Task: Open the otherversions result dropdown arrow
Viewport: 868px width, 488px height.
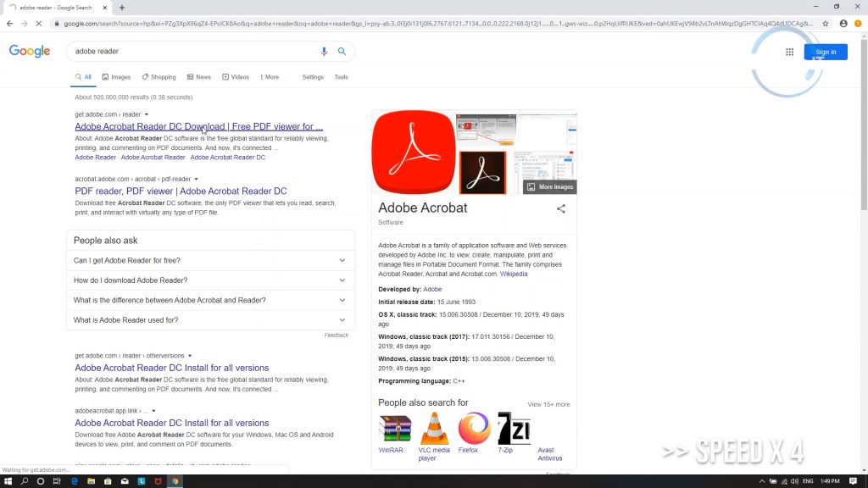Action: tap(190, 357)
